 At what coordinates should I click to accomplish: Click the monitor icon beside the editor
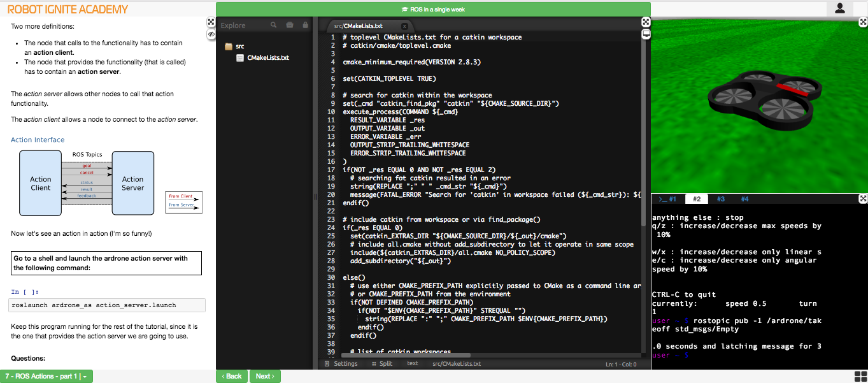645,34
